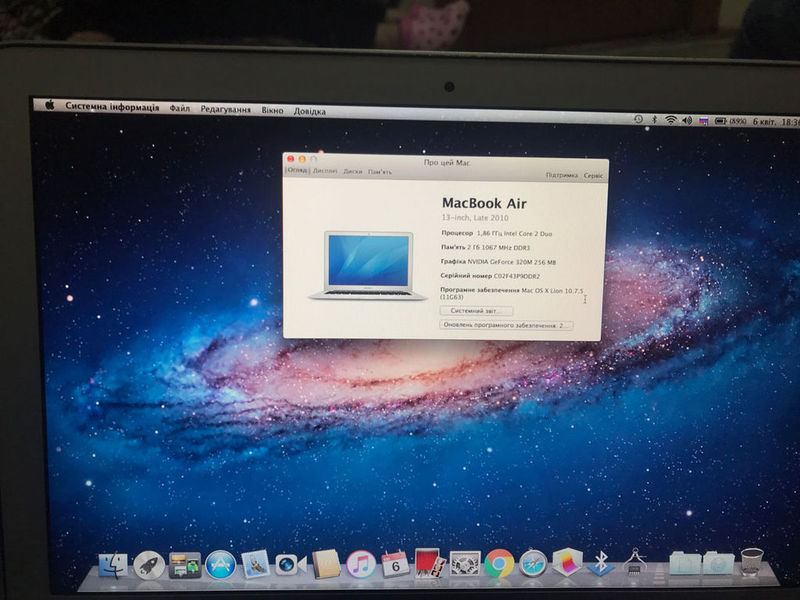
Task: Minimize the Про цей Mac window
Action: (x=302, y=160)
